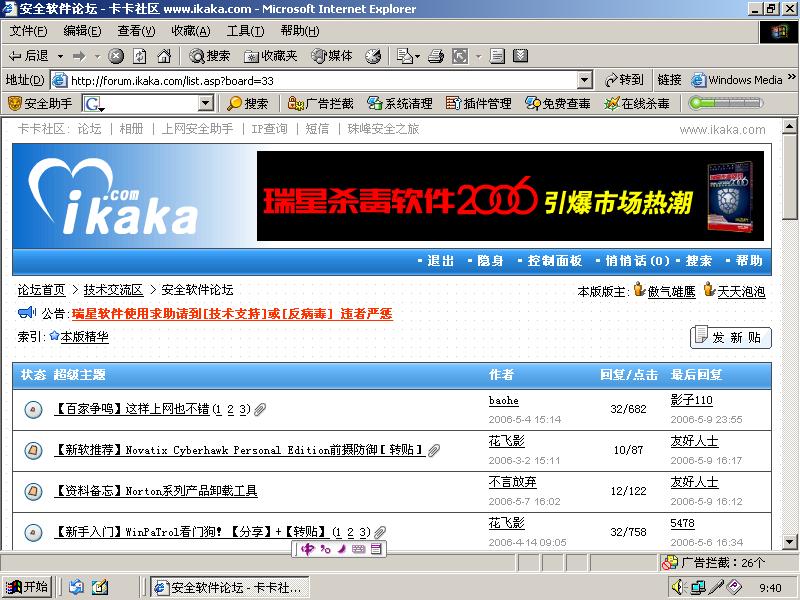800x600 pixels.
Task: Open dropdown next to Edit icon
Action: tap(479, 56)
